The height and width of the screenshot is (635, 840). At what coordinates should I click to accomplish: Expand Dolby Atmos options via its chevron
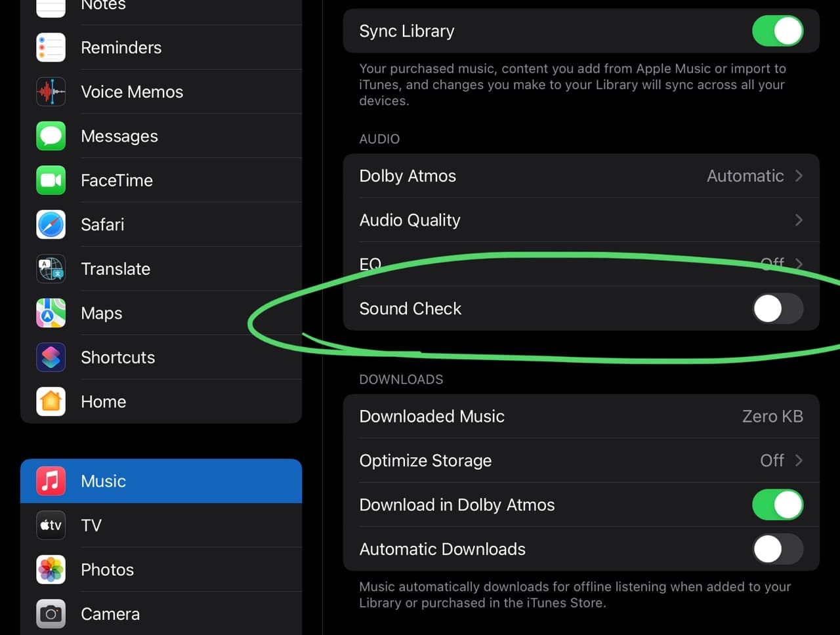pos(799,176)
